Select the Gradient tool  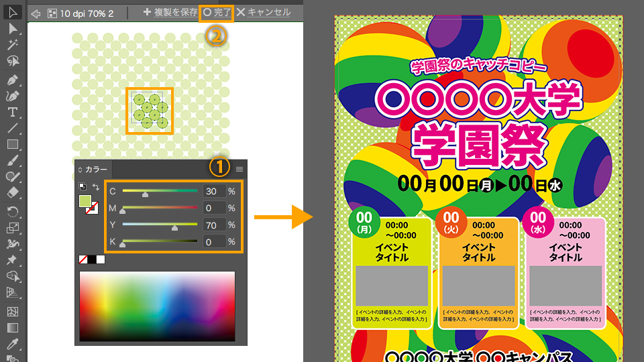pyautogui.click(x=13, y=328)
